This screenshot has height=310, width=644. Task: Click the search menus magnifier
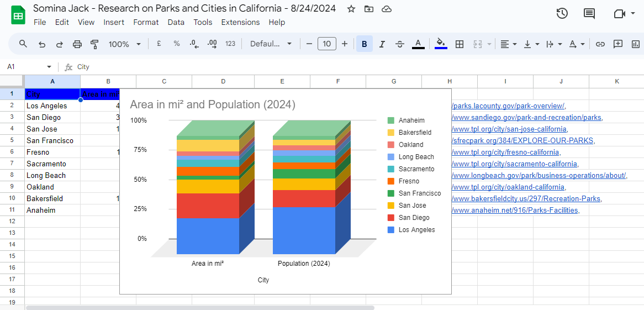[23, 44]
